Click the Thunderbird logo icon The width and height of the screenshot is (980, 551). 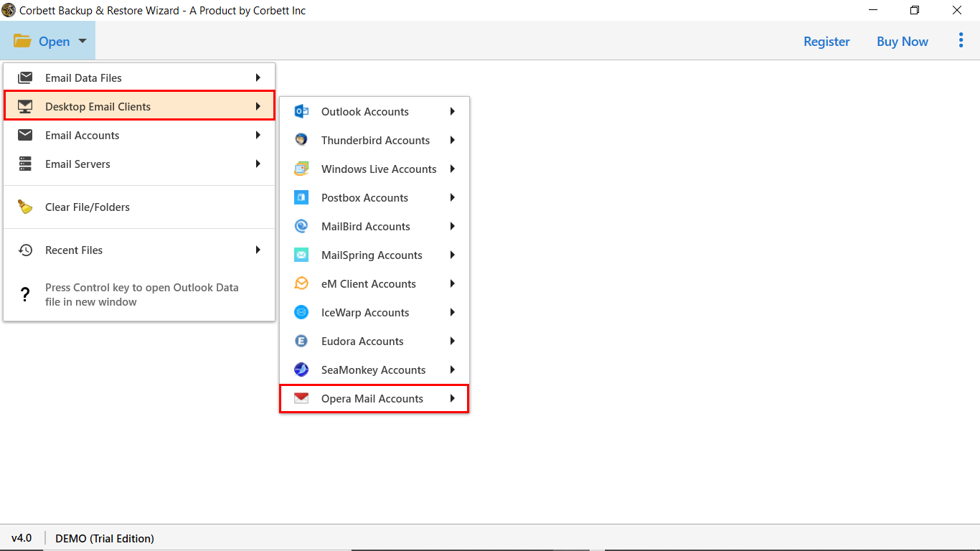coord(301,140)
